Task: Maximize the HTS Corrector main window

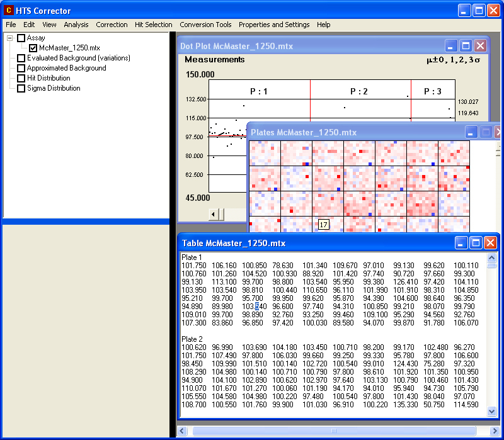Action: pyautogui.click(x=479, y=11)
